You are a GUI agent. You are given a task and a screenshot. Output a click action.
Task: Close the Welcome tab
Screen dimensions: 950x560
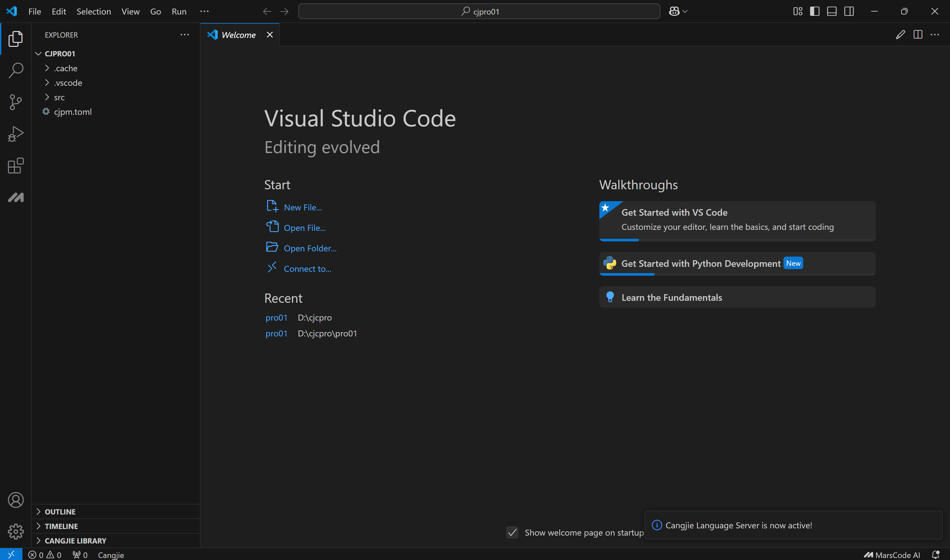[270, 35]
